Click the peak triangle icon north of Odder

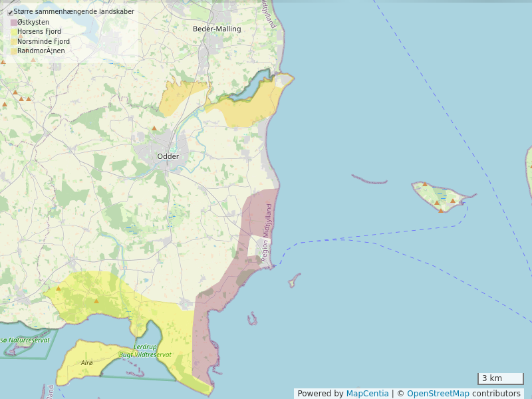click(x=154, y=128)
